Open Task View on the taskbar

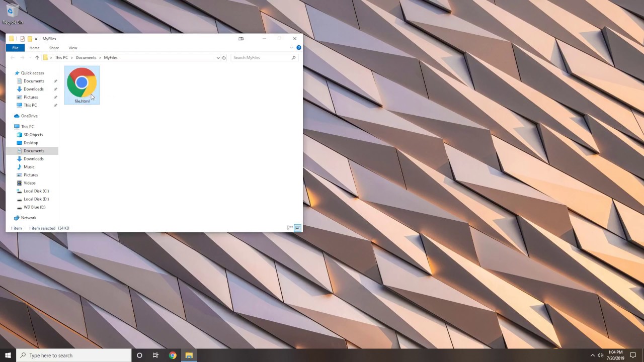pos(155,355)
